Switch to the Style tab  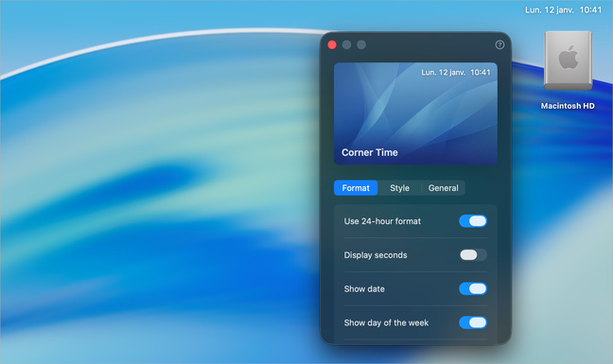[x=399, y=188]
